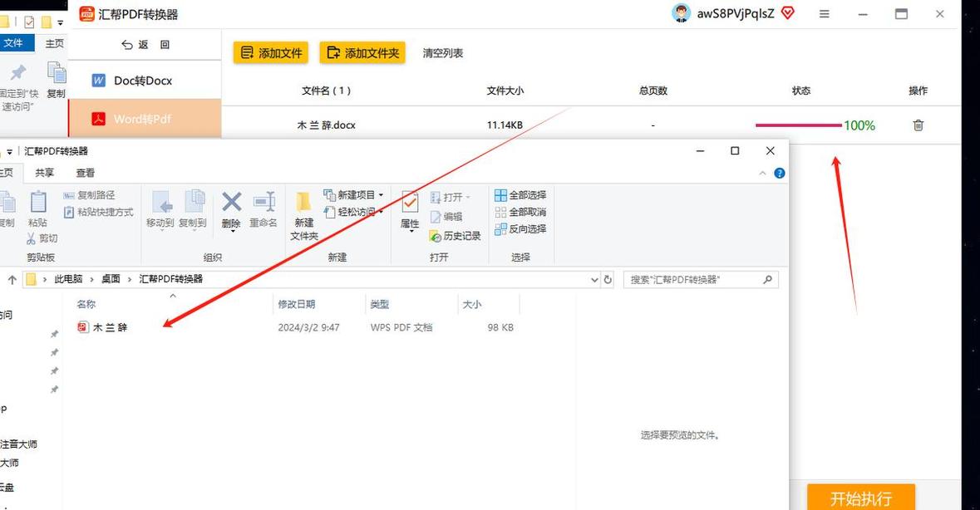Screen dimensions: 980x510
Task: Create a folder with 新建文件夹
Action: click(304, 215)
